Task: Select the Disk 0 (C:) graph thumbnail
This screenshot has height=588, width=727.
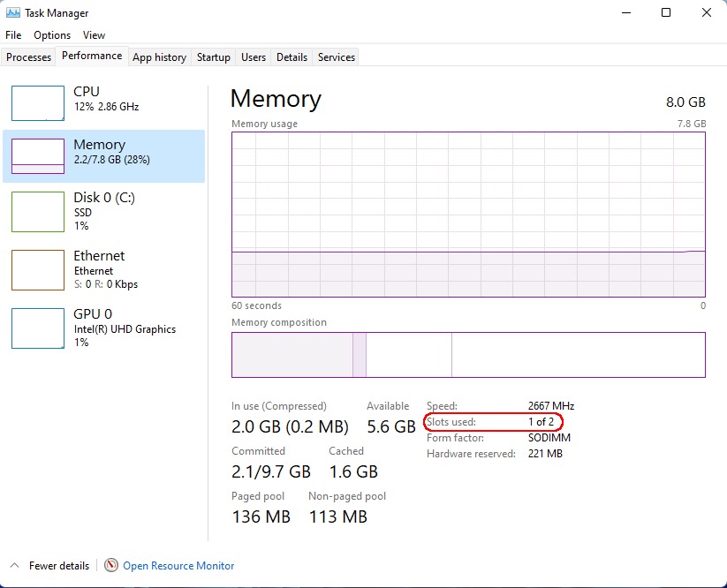Action: point(38,212)
